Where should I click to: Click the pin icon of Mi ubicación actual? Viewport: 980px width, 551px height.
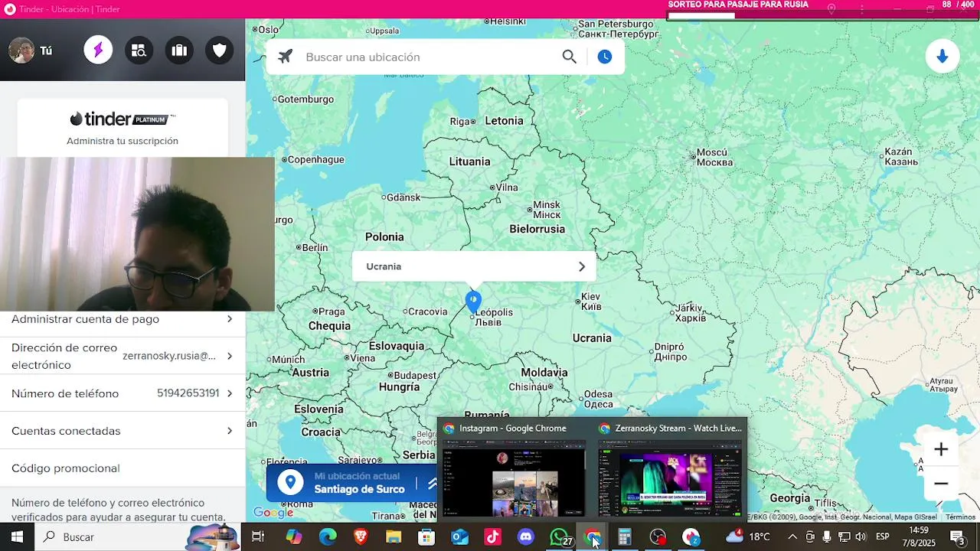point(290,482)
